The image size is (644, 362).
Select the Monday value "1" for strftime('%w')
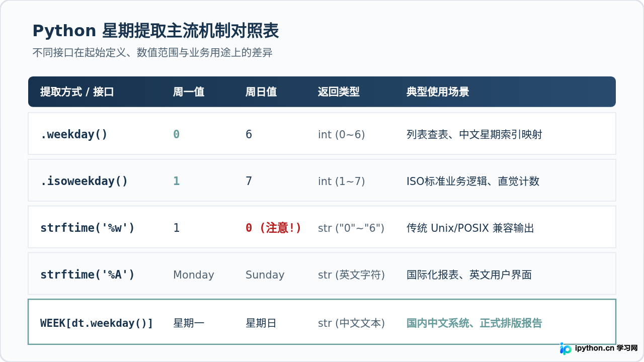[x=176, y=228]
